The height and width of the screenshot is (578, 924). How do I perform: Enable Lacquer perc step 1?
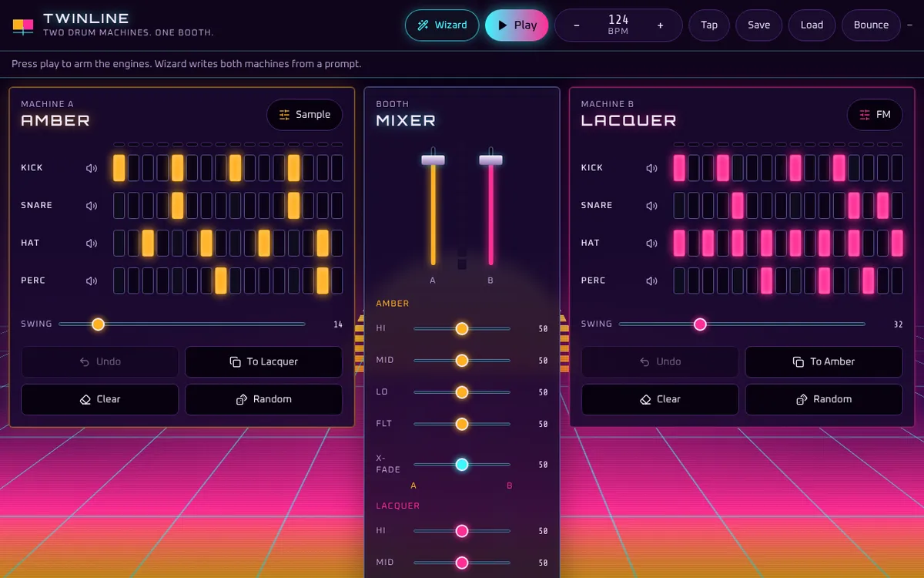pyautogui.click(x=679, y=281)
